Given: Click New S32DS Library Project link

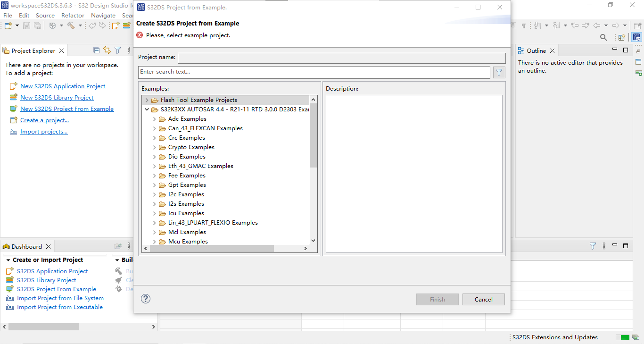Looking at the screenshot, I should click(57, 98).
